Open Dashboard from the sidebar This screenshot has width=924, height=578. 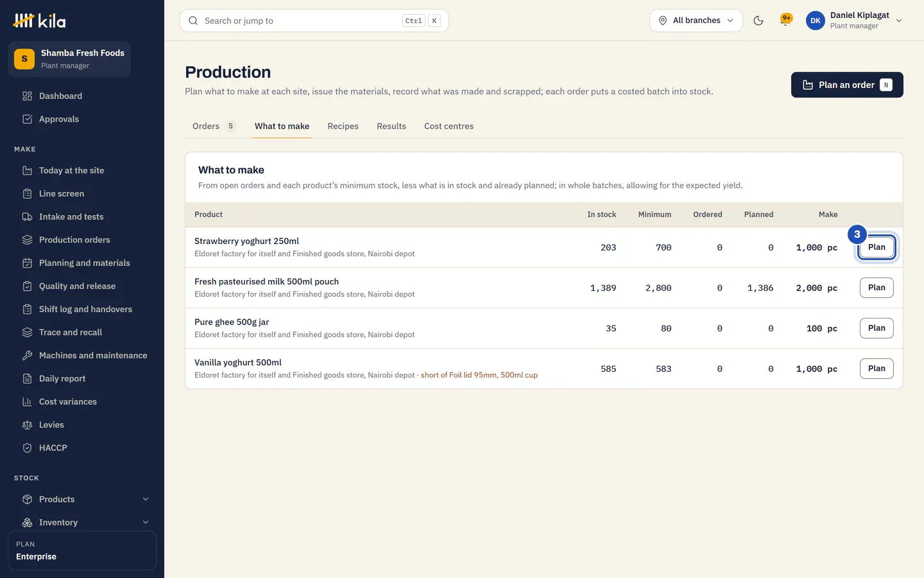coord(82,96)
